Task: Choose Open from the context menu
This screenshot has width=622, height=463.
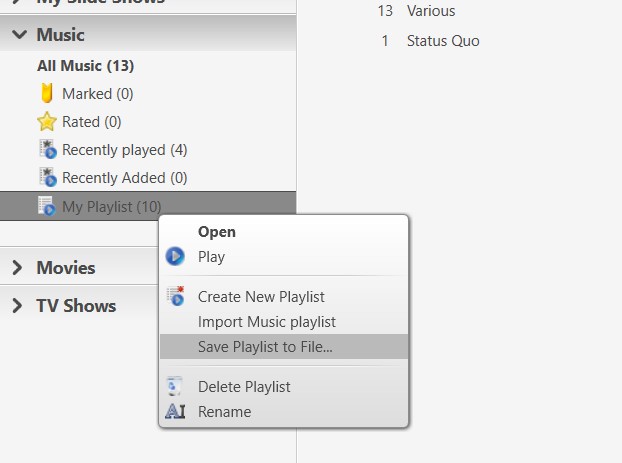Action: [x=217, y=232]
